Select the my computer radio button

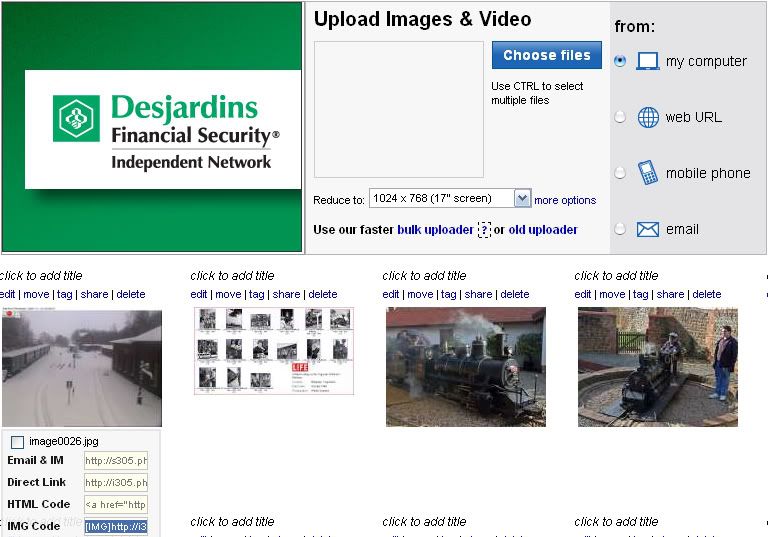(x=620, y=61)
